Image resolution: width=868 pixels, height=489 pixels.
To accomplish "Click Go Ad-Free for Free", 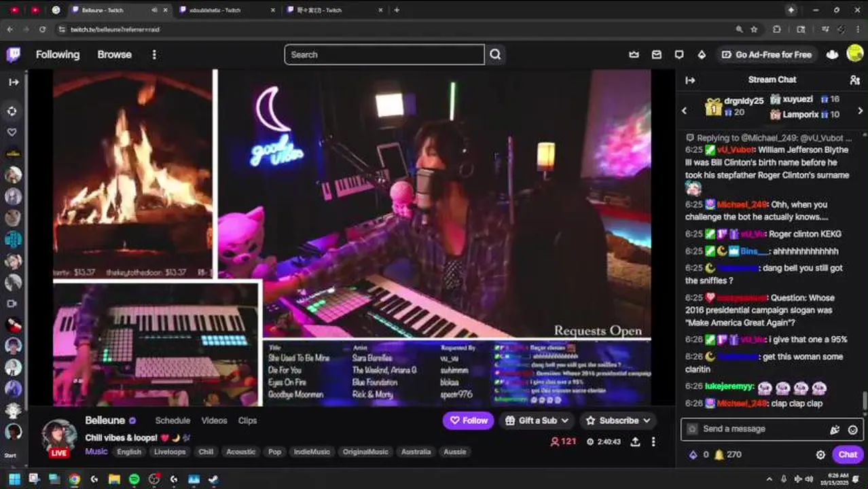I will coord(767,54).
